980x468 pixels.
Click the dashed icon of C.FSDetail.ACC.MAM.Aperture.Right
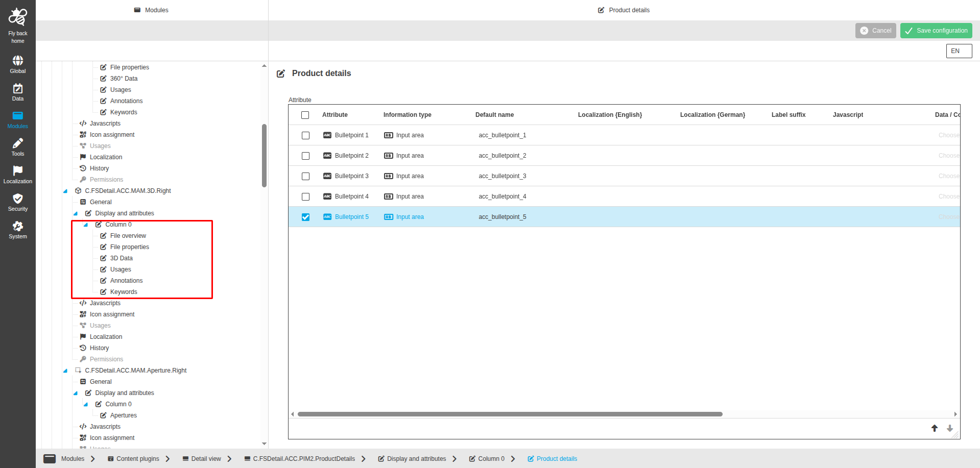[78, 371]
